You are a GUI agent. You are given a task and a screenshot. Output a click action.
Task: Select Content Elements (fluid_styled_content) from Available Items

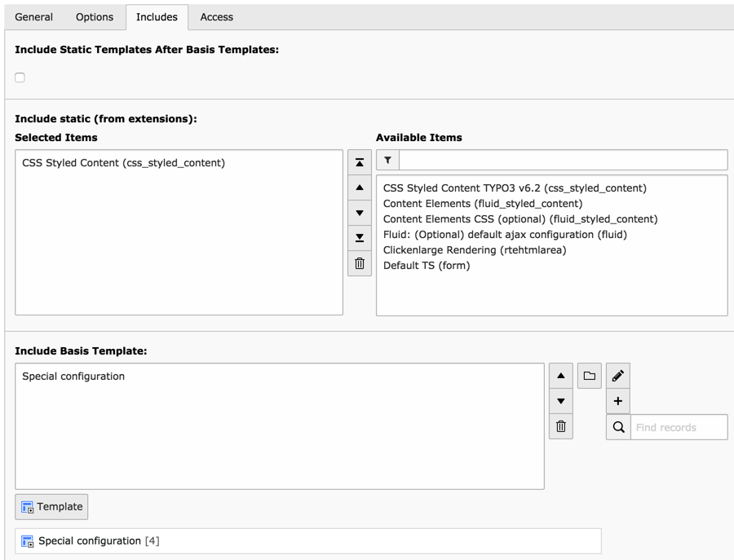483,203
